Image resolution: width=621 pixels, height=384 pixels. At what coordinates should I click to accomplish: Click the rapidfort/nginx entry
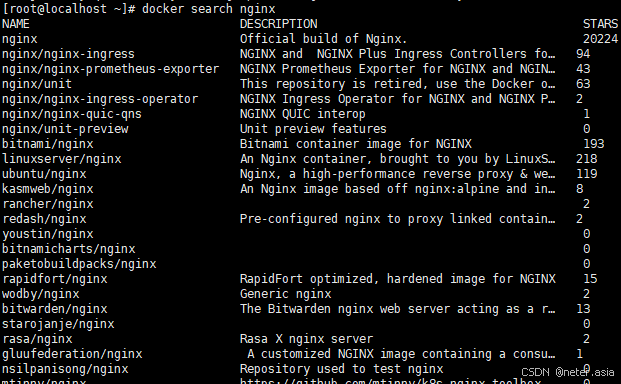(x=55, y=279)
